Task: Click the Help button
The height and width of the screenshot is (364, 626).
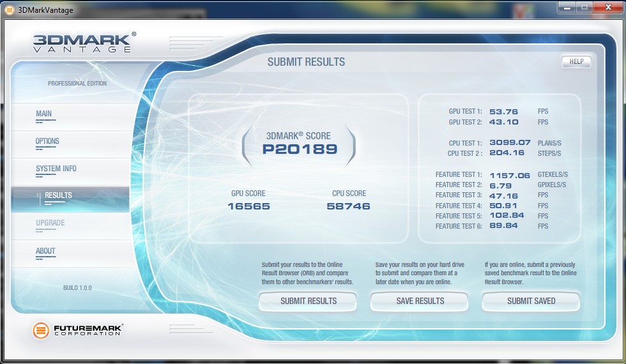Action: [576, 61]
